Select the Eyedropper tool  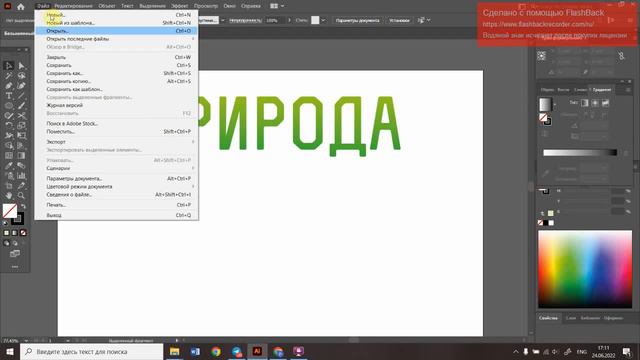pos(9,166)
